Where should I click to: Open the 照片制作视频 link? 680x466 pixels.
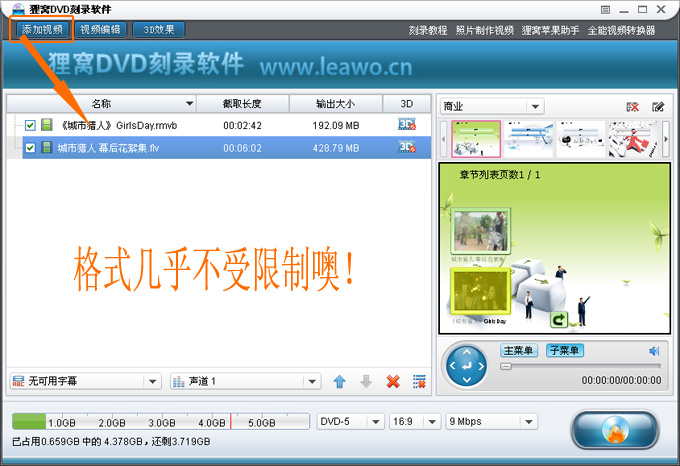click(484, 30)
